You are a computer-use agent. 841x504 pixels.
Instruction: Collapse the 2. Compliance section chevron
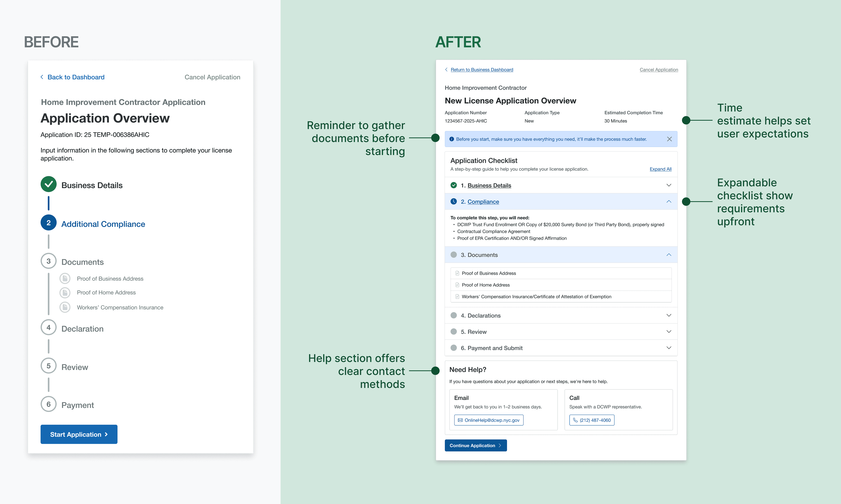669,201
